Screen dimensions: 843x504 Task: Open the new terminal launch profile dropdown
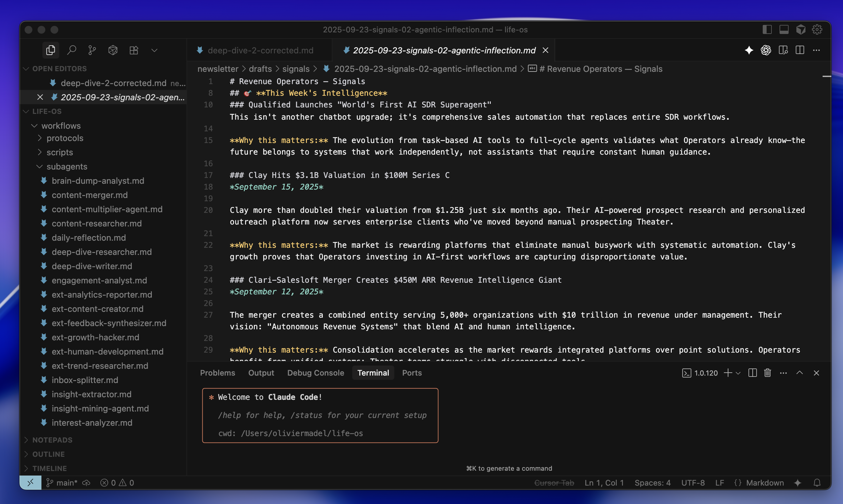pos(738,373)
